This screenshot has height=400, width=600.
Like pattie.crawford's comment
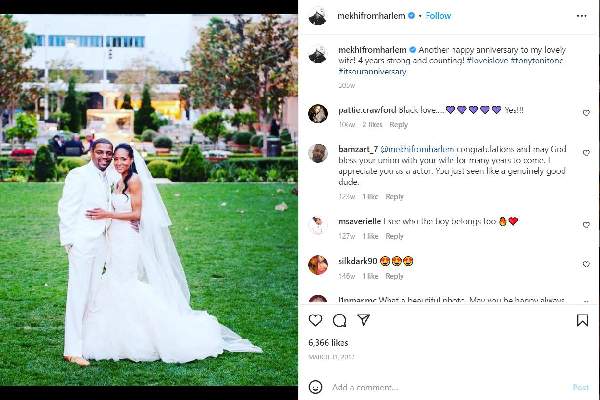[586, 113]
